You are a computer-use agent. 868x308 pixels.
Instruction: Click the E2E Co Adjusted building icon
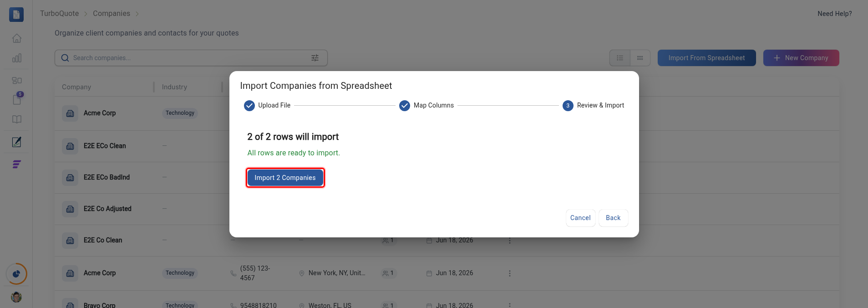70,209
